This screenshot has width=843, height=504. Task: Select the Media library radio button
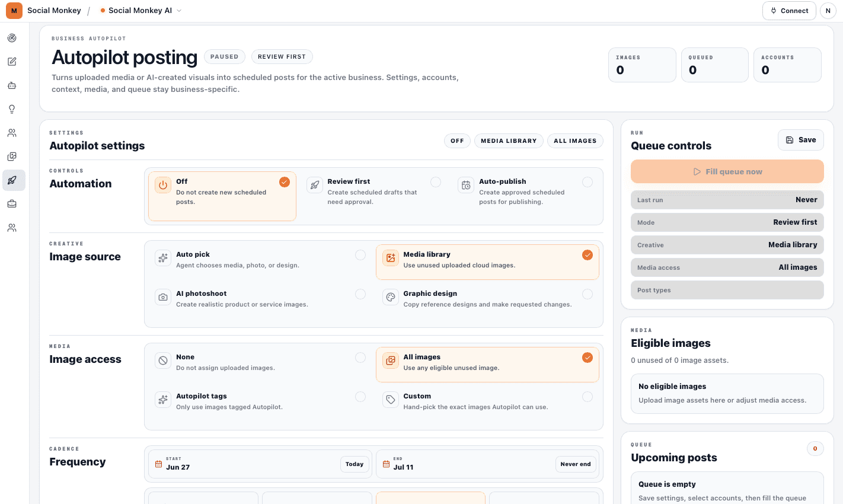(587, 255)
